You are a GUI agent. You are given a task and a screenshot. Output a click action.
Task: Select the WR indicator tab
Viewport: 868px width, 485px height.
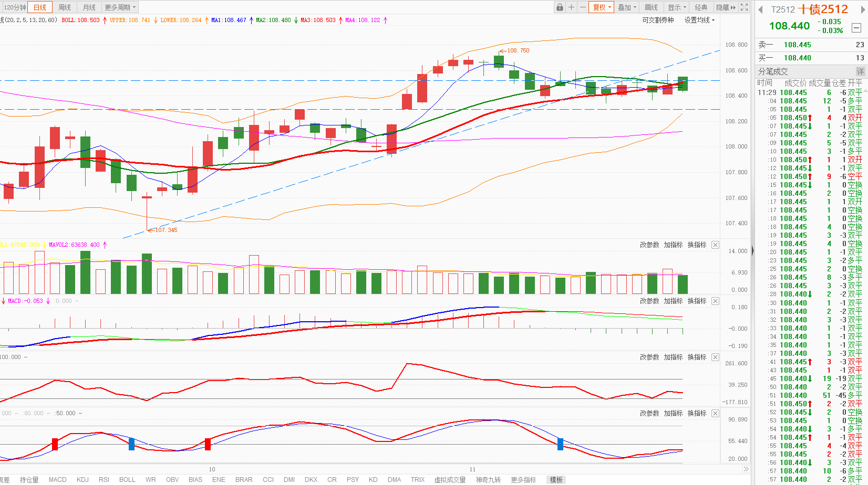151,480
